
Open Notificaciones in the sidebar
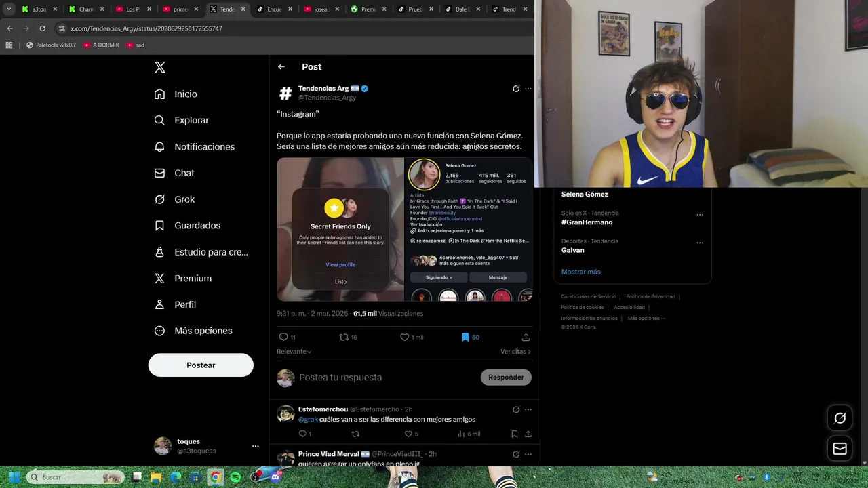194,146
